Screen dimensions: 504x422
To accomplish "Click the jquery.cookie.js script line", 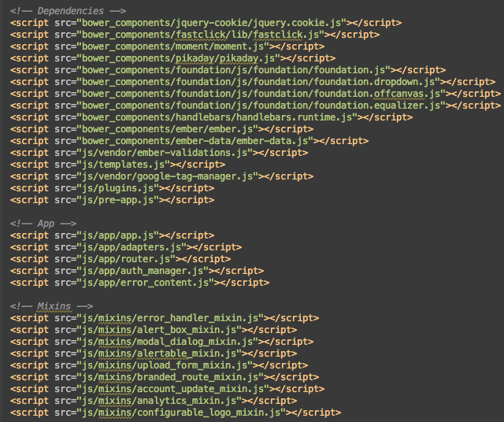I will 206,23.
